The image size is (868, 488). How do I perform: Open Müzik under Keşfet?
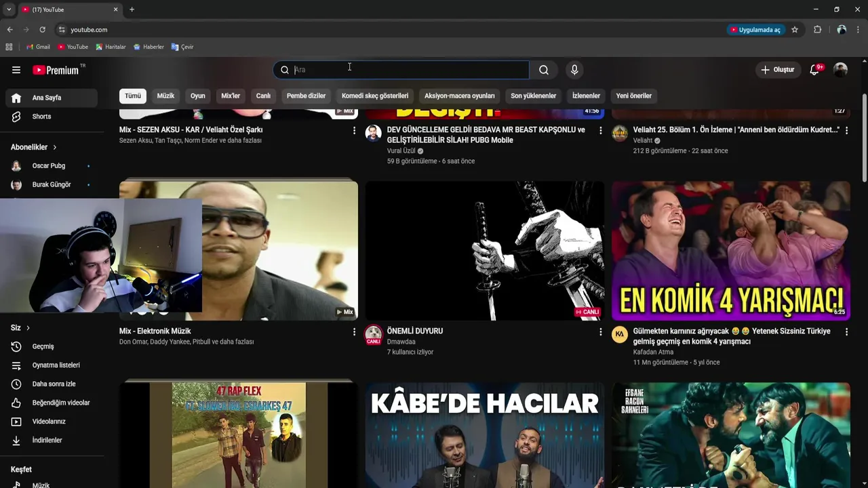click(x=52, y=485)
